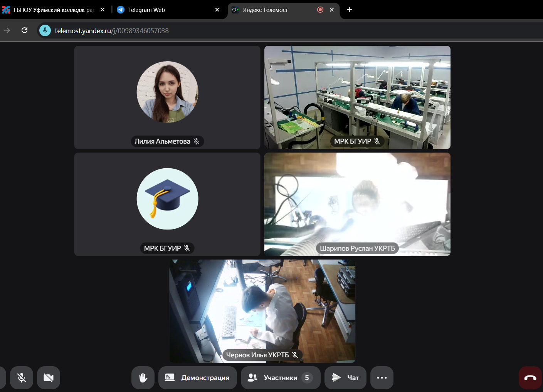Click the Telegram Web tab favicon

pos(121,10)
